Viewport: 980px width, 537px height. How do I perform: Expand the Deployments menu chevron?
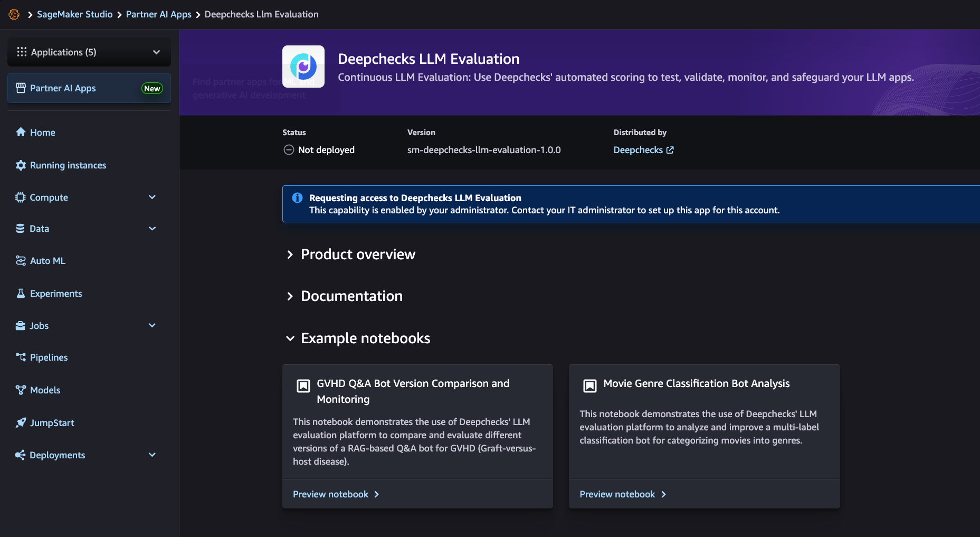[x=152, y=455]
